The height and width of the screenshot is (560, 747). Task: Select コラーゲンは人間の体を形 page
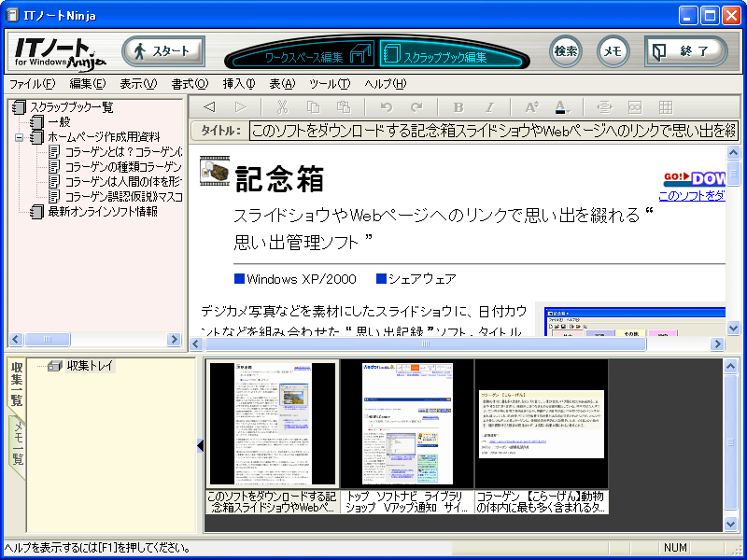pyautogui.click(x=123, y=182)
